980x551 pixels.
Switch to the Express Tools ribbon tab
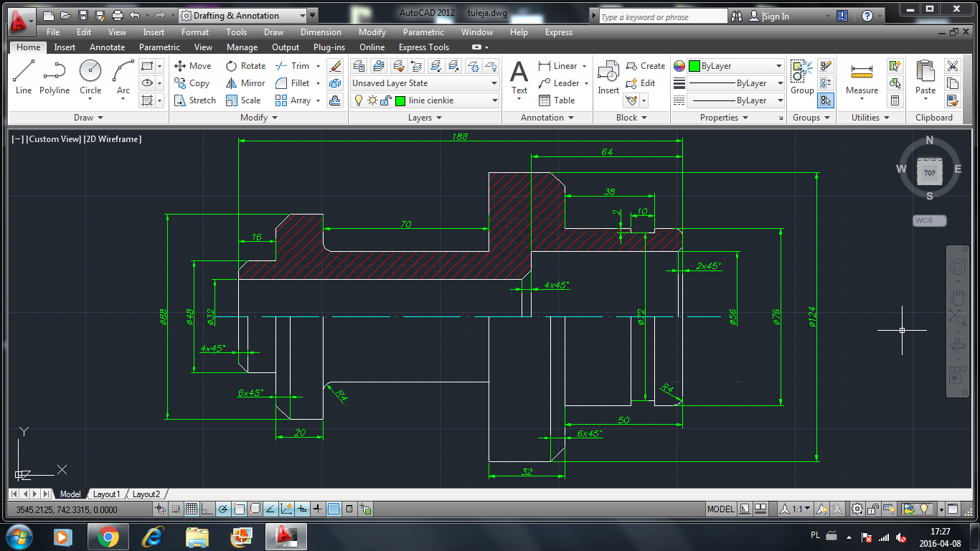point(423,47)
